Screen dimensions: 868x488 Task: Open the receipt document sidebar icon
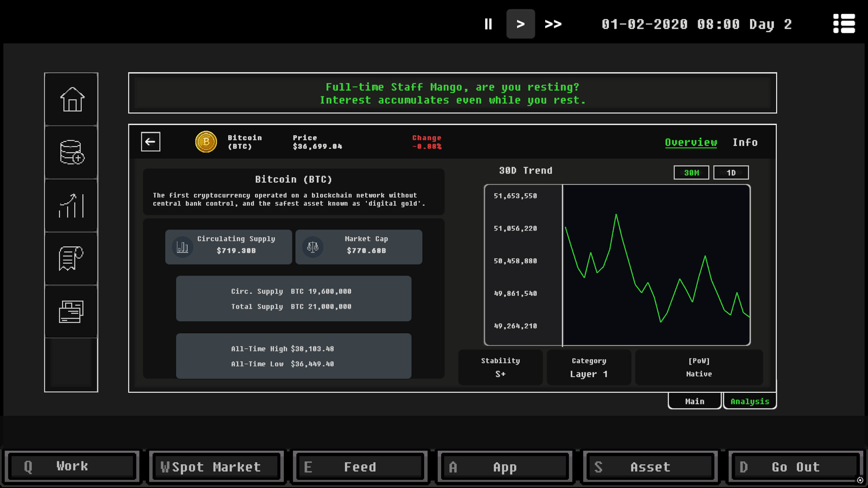click(71, 258)
